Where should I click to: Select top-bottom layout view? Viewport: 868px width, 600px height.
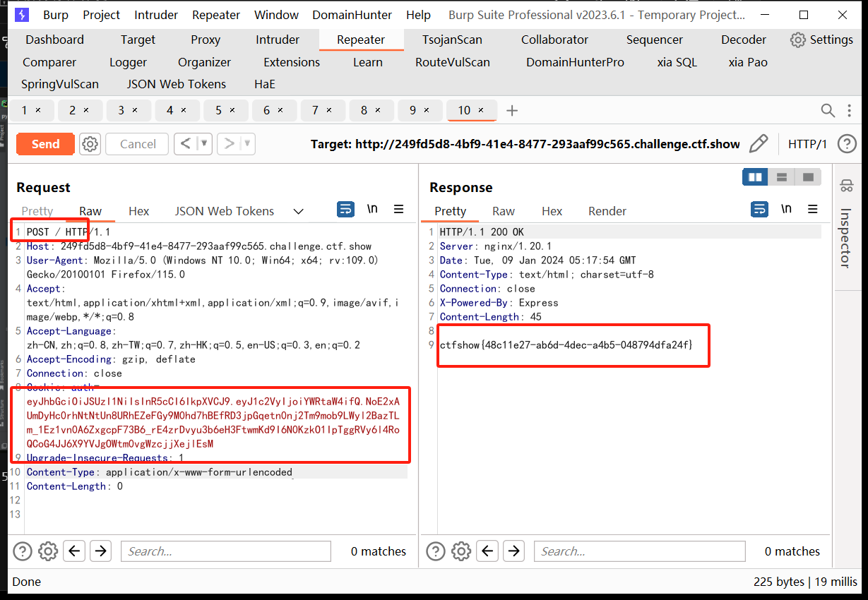pyautogui.click(x=782, y=176)
